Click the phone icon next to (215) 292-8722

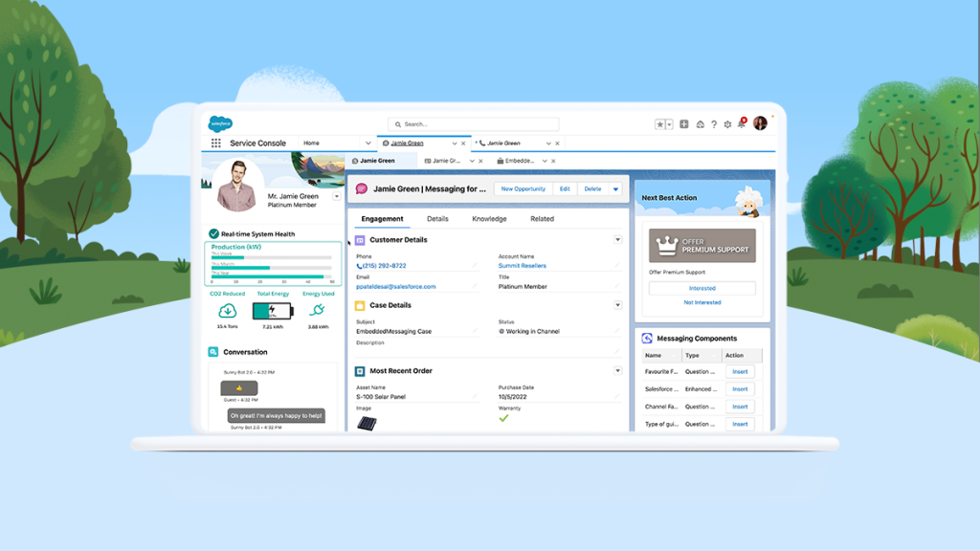[359, 266]
